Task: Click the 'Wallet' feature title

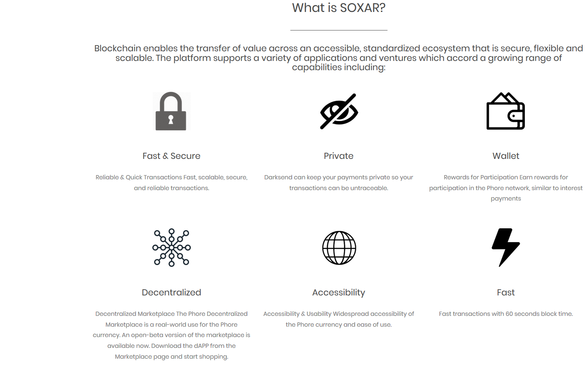Action: [506, 156]
